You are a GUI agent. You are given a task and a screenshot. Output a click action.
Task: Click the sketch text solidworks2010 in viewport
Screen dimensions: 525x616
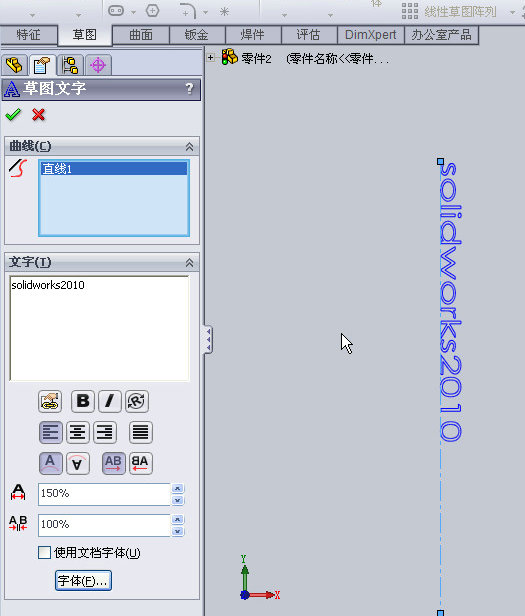450,302
